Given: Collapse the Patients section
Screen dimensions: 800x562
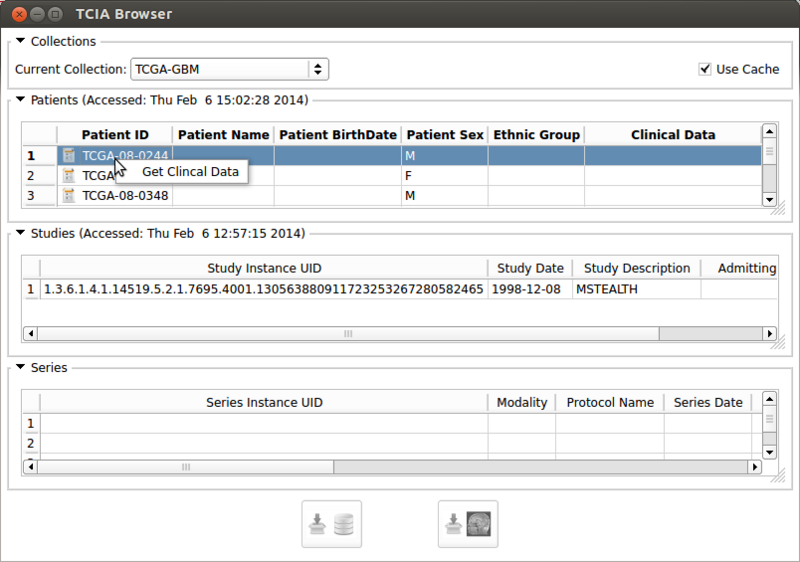Looking at the screenshot, I should pyautogui.click(x=20, y=100).
